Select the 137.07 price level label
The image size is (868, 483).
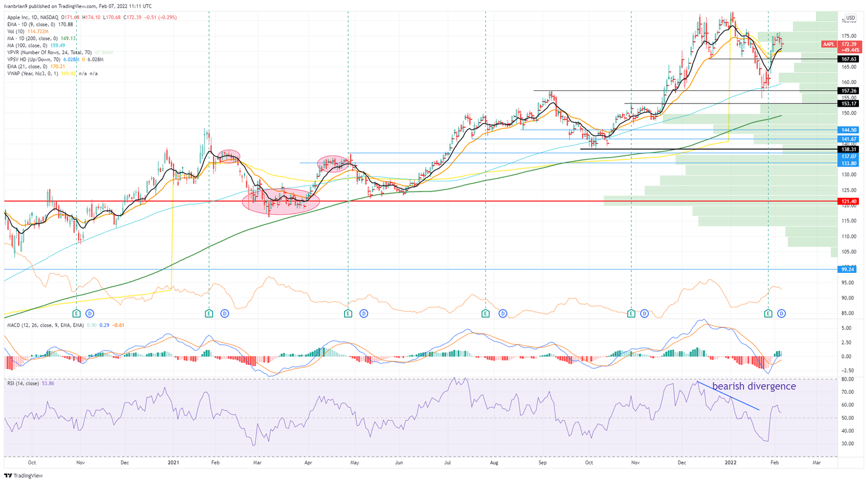click(849, 156)
